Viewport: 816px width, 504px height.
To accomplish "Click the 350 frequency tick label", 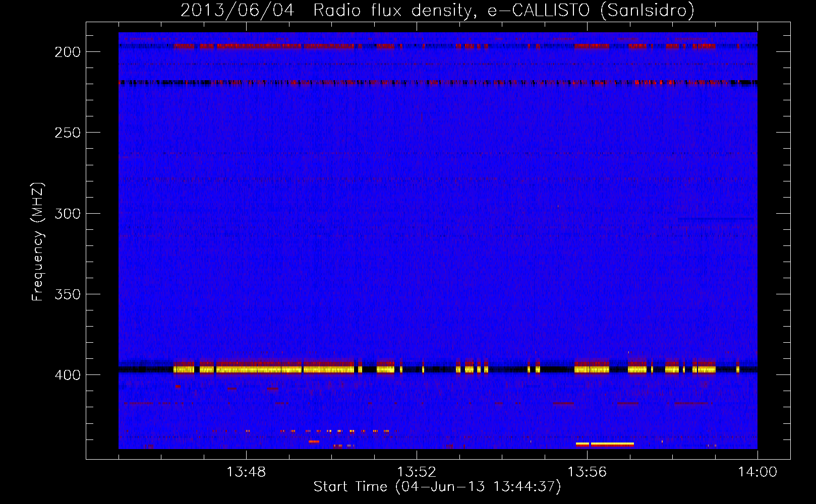I will pyautogui.click(x=68, y=294).
